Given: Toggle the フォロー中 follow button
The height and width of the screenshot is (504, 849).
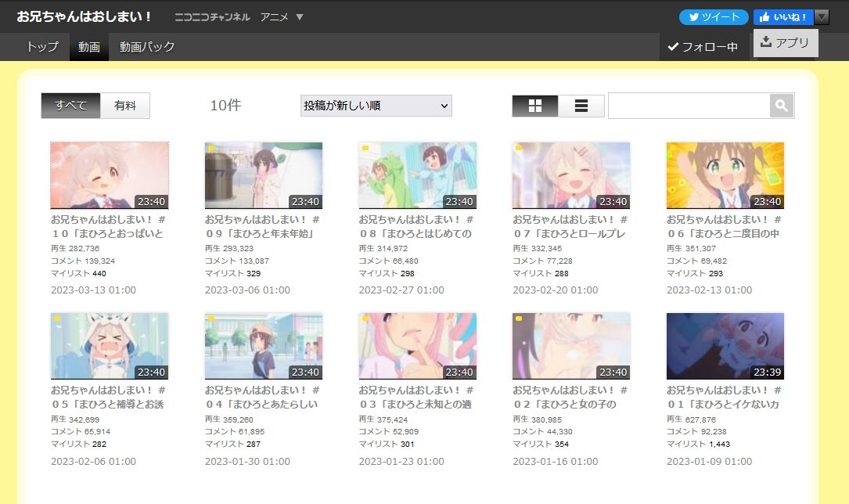Looking at the screenshot, I should click(x=703, y=47).
